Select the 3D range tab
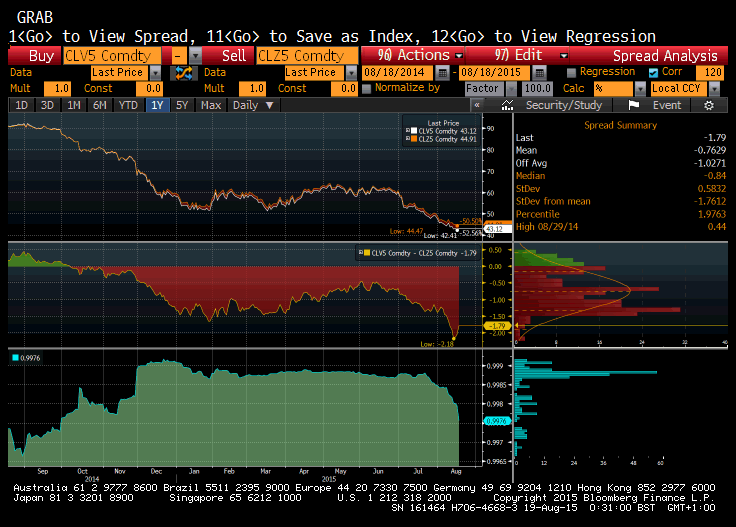This screenshot has height=527, width=736. click(47, 105)
